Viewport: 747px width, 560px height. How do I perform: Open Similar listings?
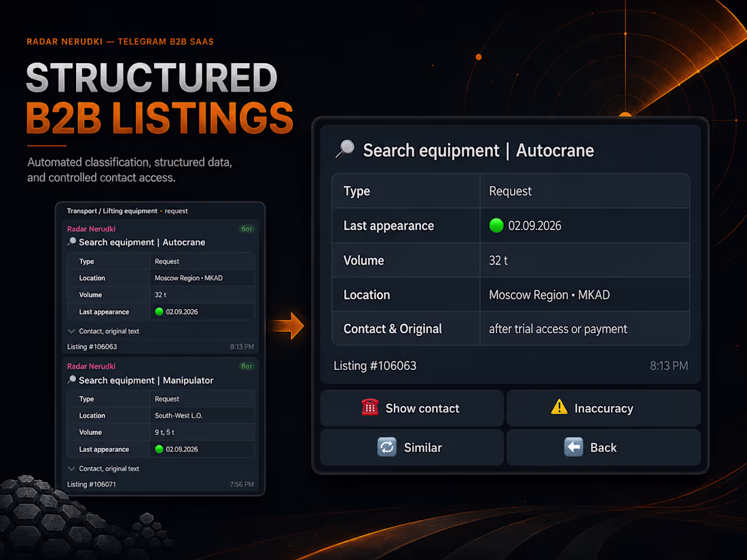tap(412, 447)
